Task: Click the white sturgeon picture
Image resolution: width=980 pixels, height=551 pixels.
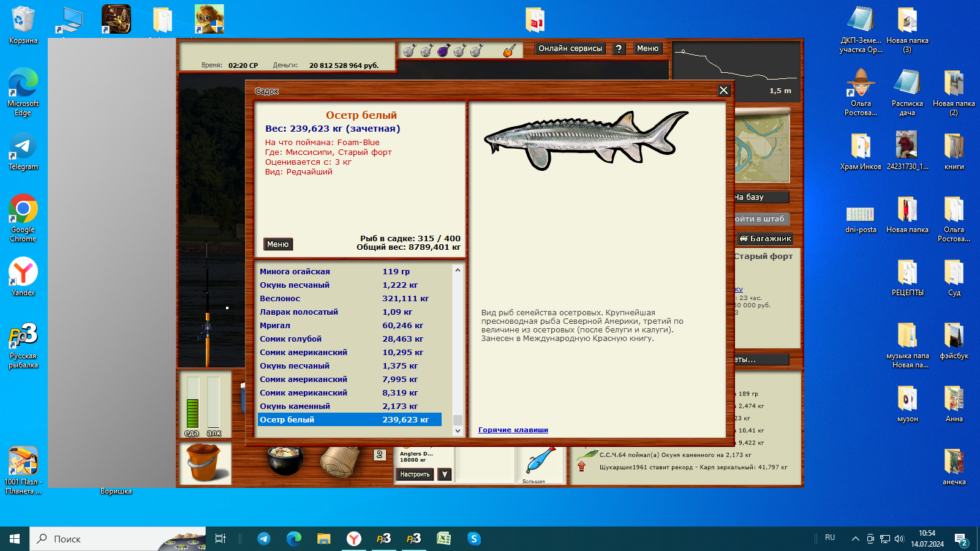Action: [x=586, y=140]
